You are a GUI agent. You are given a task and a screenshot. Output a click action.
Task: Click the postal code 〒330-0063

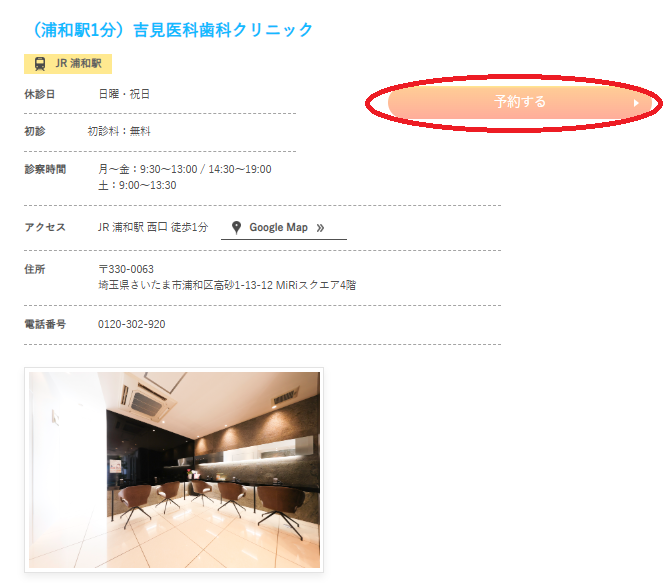pos(126,269)
